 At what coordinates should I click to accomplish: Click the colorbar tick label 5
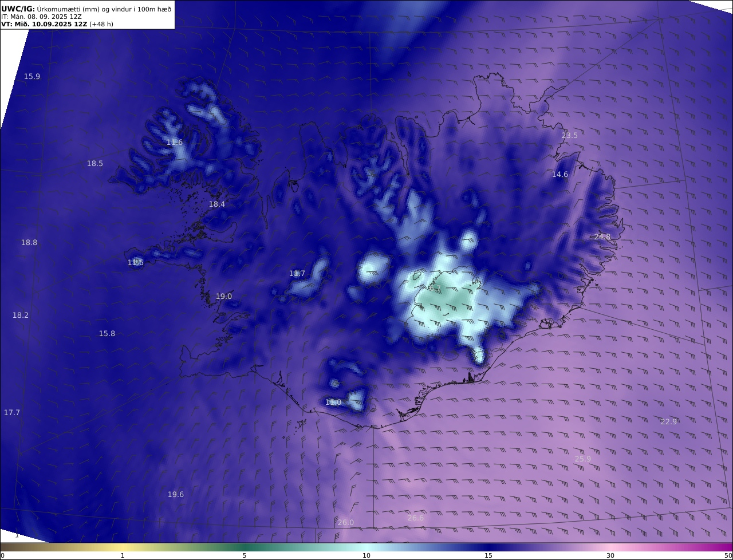point(245,555)
